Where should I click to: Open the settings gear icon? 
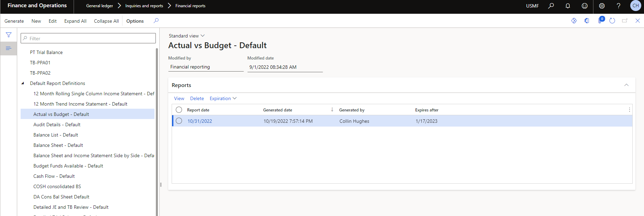(602, 6)
